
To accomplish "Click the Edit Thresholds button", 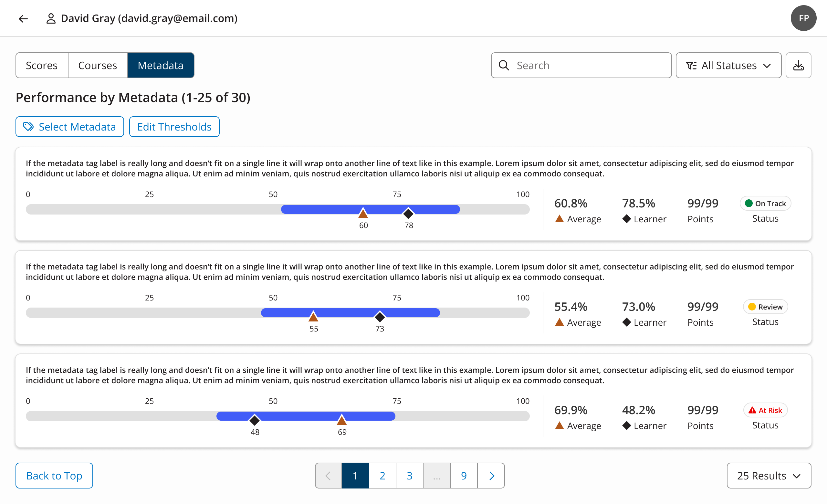I will [174, 127].
